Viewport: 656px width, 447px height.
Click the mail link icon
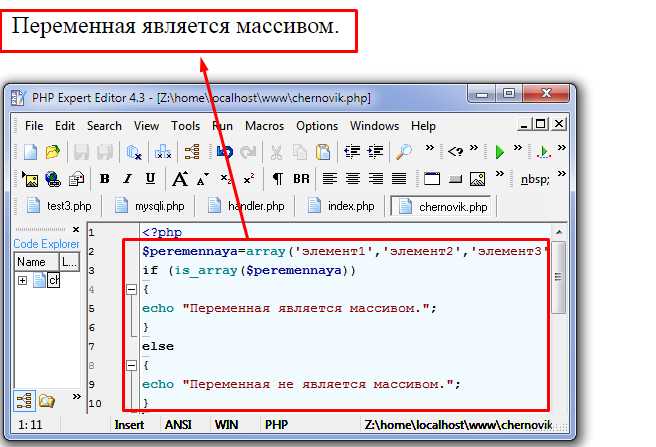point(76,179)
